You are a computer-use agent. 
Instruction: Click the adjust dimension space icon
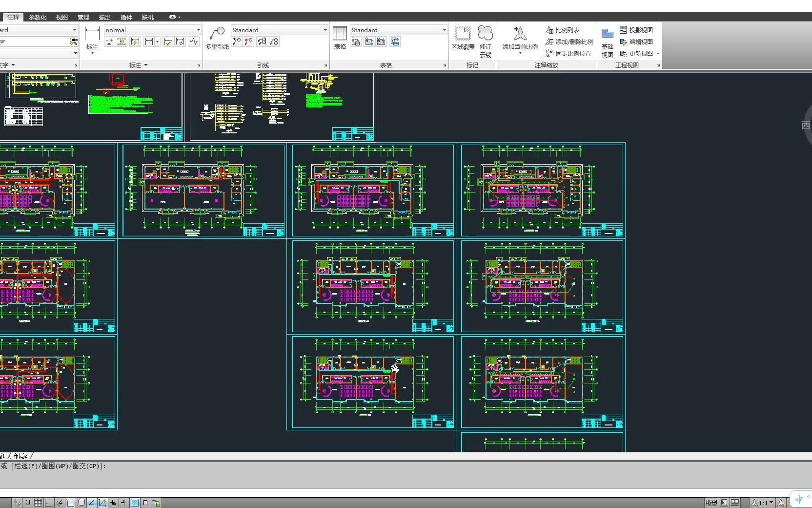point(122,42)
